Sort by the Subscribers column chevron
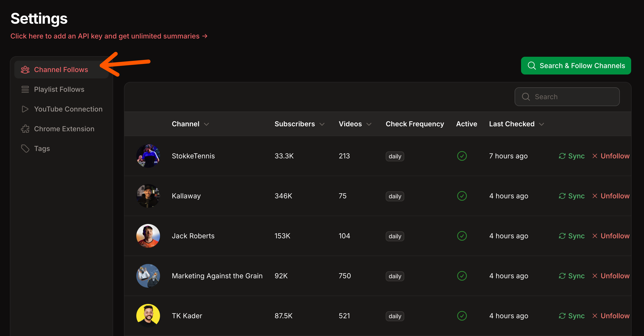Viewport: 644px width, 336px height. 322,124
